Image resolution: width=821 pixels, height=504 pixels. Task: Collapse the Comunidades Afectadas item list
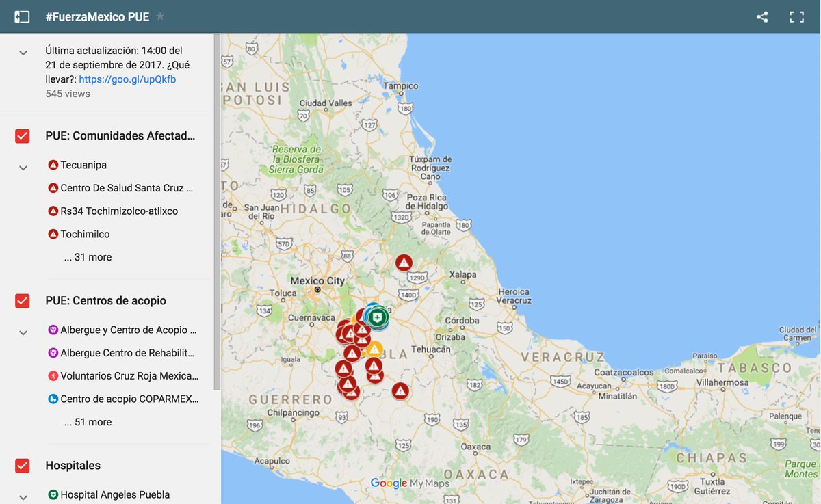tap(23, 168)
